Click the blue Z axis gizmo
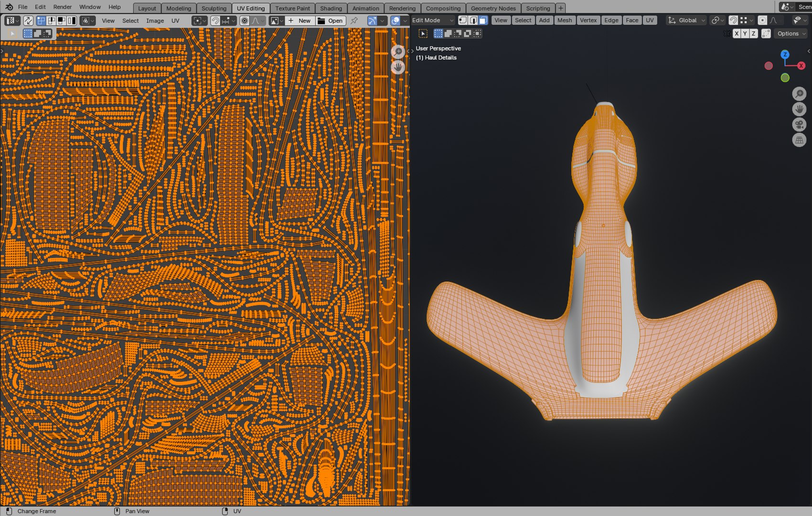The height and width of the screenshot is (516, 812). click(x=785, y=55)
